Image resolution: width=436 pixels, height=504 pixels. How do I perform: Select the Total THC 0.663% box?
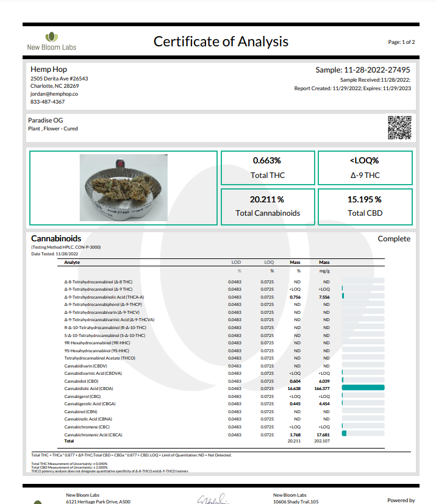point(268,168)
